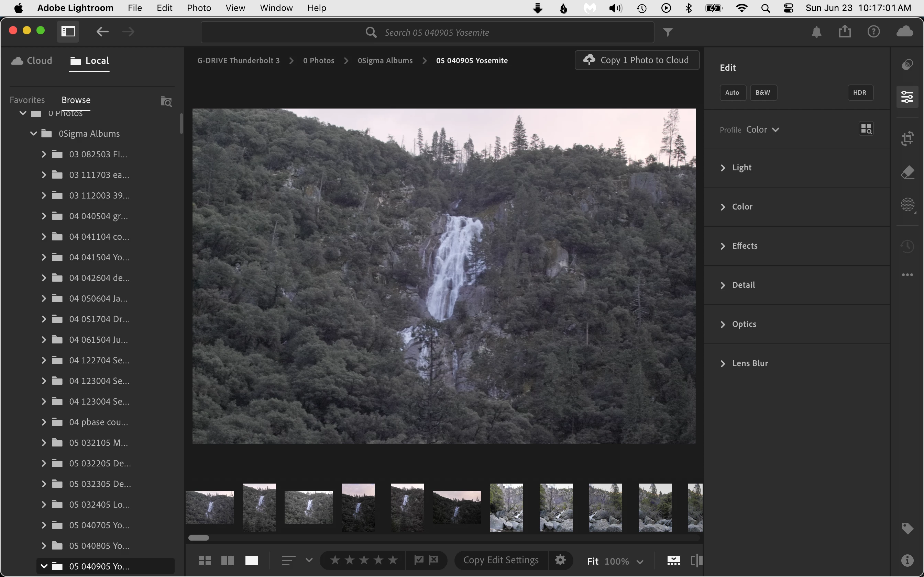Image resolution: width=924 pixels, height=577 pixels.
Task: Open the Masking tool
Action: pos(907,205)
